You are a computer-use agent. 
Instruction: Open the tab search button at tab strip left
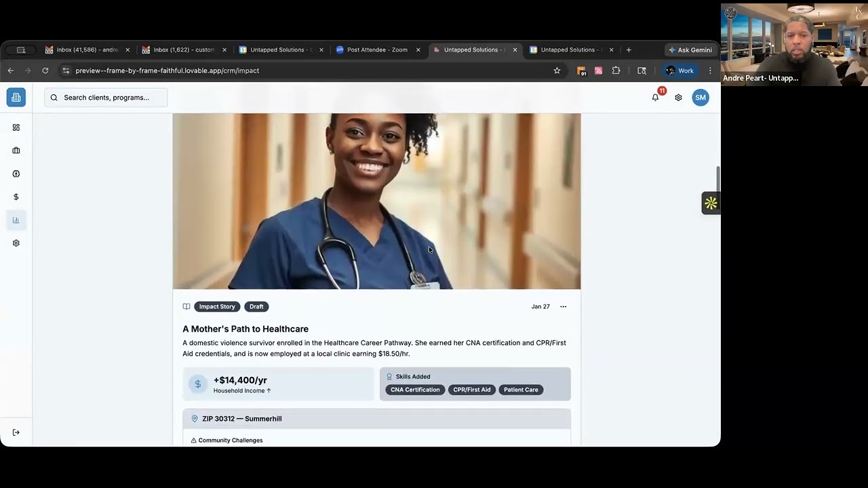tap(21, 49)
